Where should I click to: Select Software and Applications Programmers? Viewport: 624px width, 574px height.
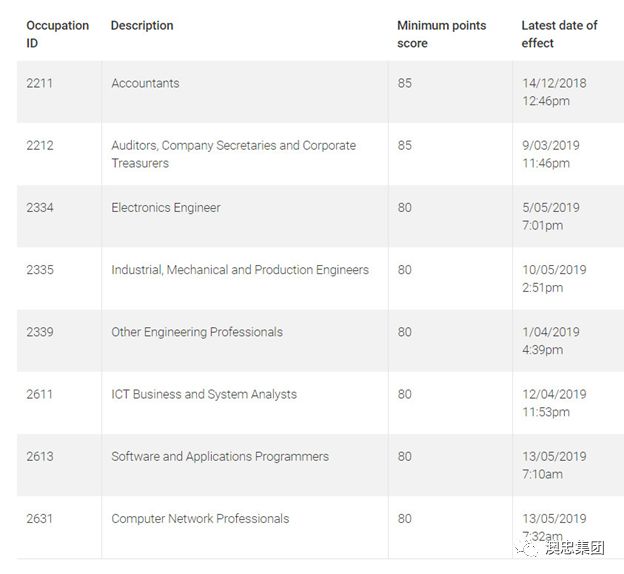tap(220, 456)
